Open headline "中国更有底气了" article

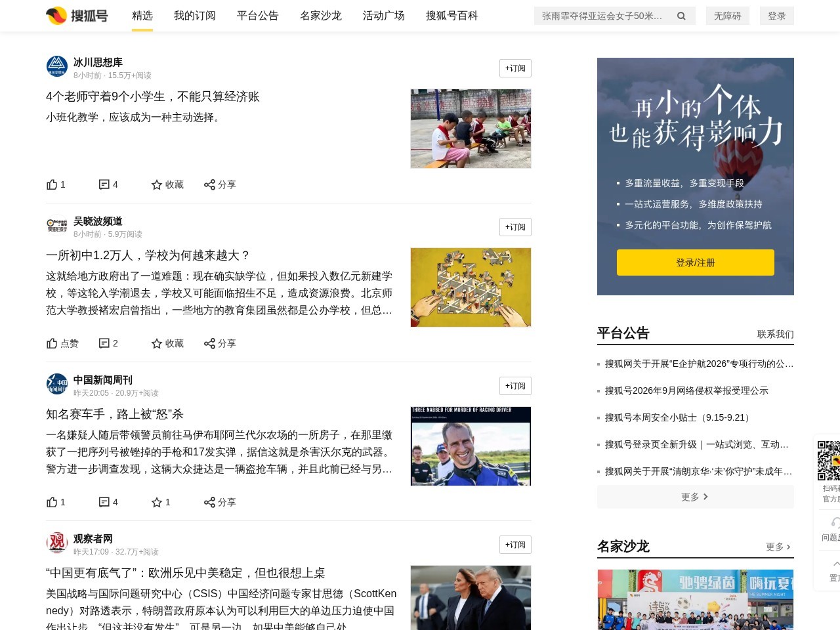[186, 573]
